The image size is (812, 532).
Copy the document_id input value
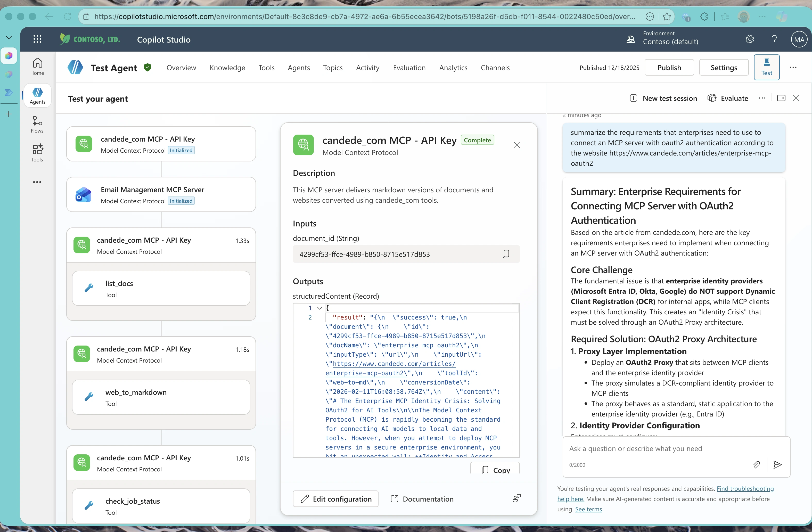pyautogui.click(x=506, y=254)
